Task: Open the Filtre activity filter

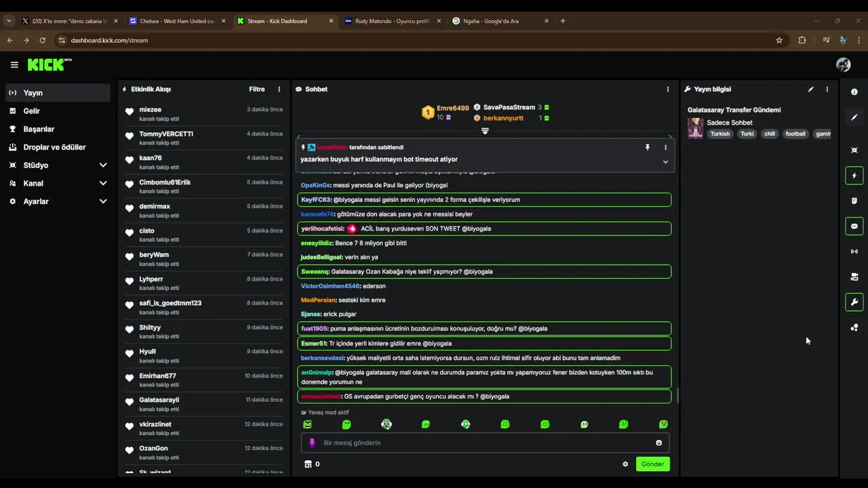Action: click(x=257, y=89)
